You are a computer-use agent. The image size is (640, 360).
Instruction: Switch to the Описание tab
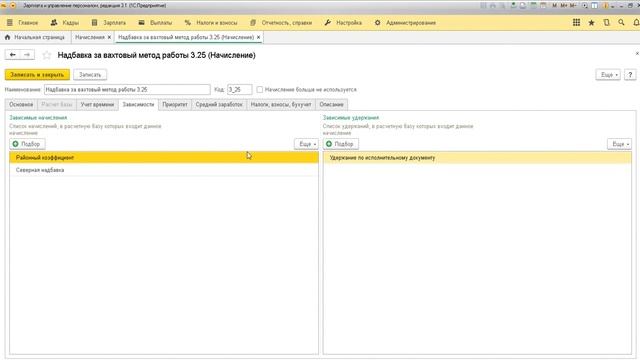pyautogui.click(x=331, y=104)
